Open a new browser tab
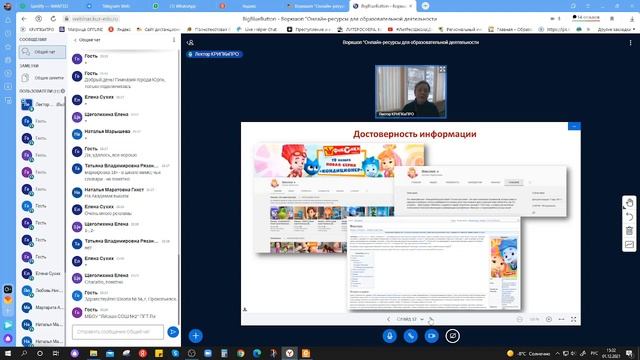640x360 pixels. point(425,6)
